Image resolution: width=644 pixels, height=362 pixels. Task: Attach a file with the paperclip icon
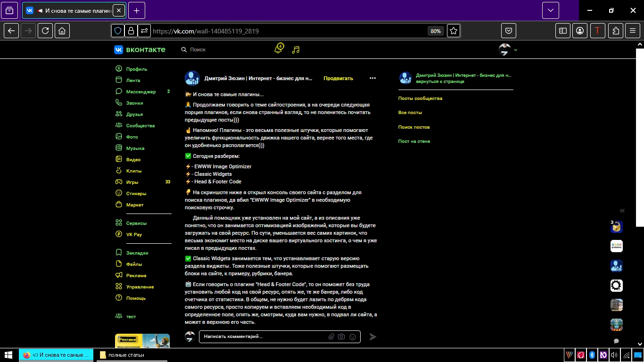pos(331,337)
